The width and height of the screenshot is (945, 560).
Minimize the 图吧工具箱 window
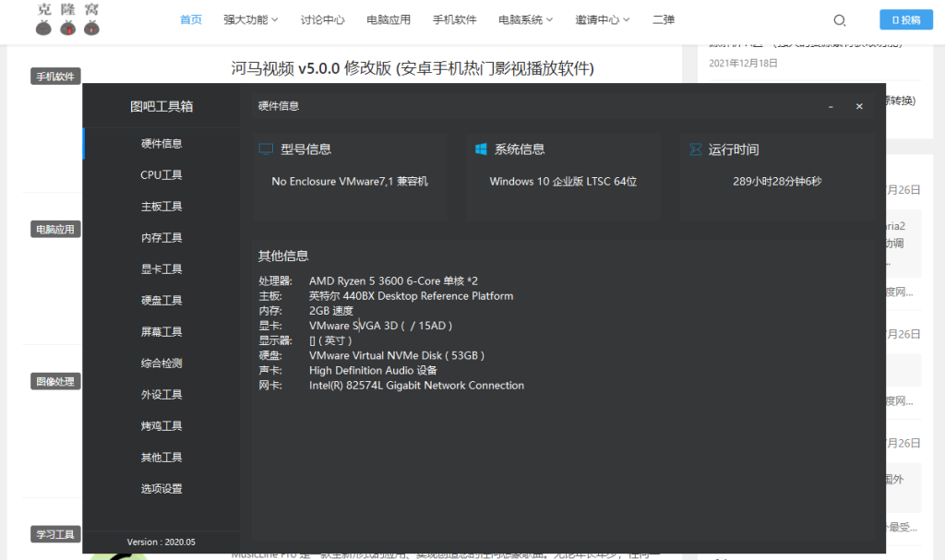click(x=831, y=106)
